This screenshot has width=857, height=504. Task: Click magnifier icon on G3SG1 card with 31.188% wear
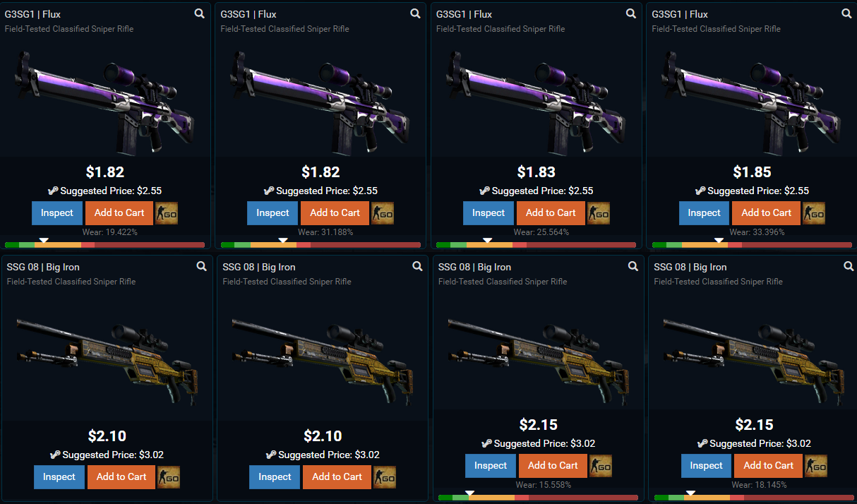point(416,13)
